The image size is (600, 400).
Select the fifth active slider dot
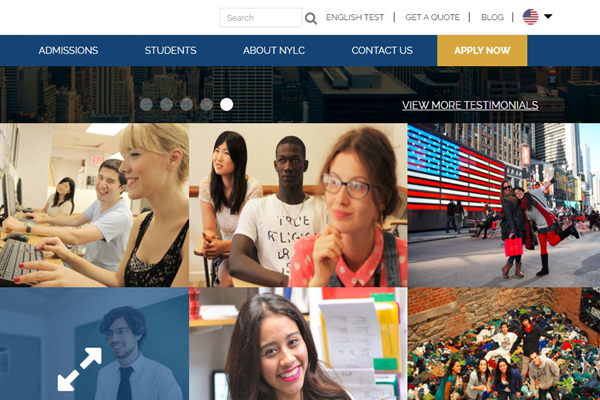coord(227,104)
